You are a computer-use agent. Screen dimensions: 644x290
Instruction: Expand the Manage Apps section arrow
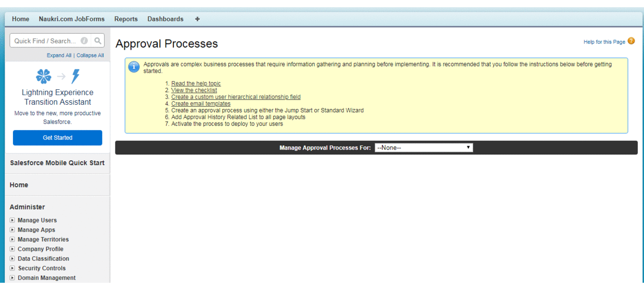(13, 230)
